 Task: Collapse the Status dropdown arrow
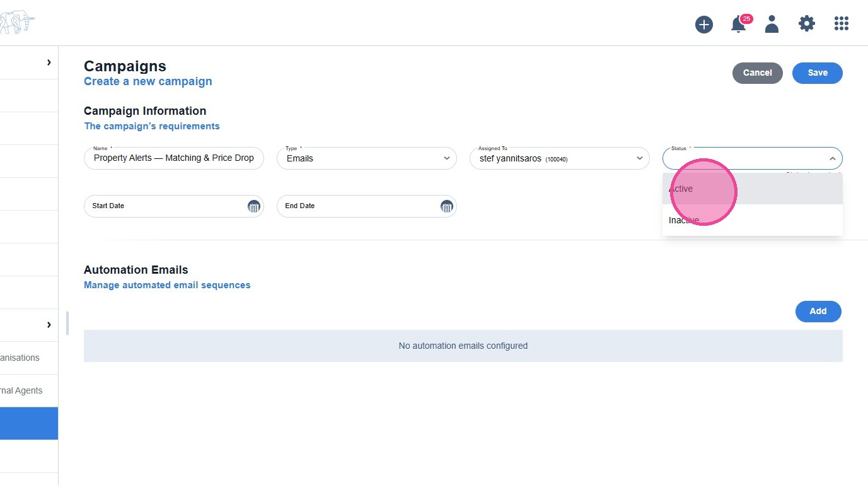pos(832,159)
